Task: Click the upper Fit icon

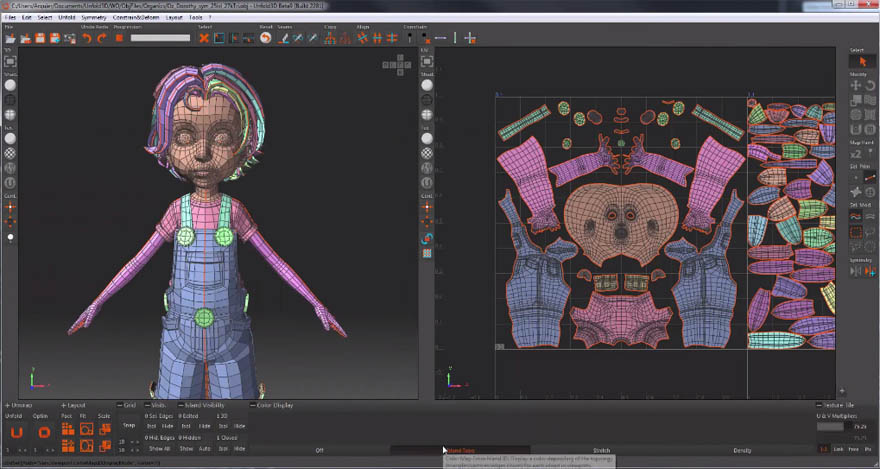Action: tap(86, 429)
